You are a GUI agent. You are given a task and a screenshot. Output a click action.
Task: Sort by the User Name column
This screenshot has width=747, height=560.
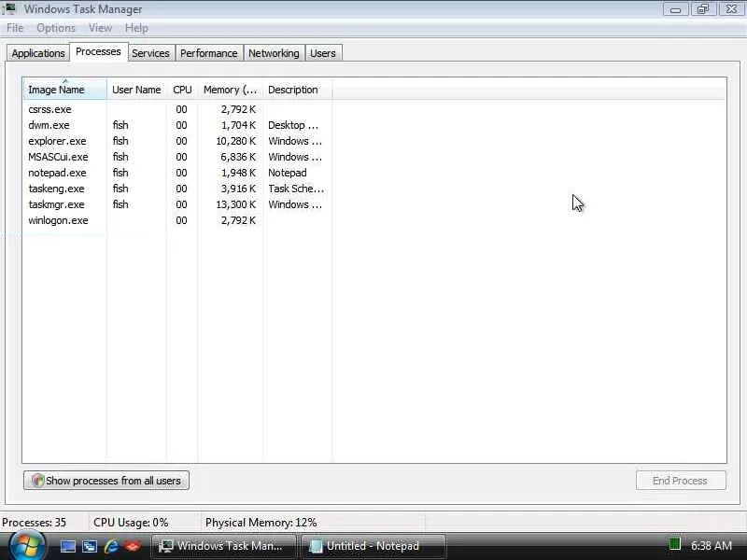click(x=136, y=90)
